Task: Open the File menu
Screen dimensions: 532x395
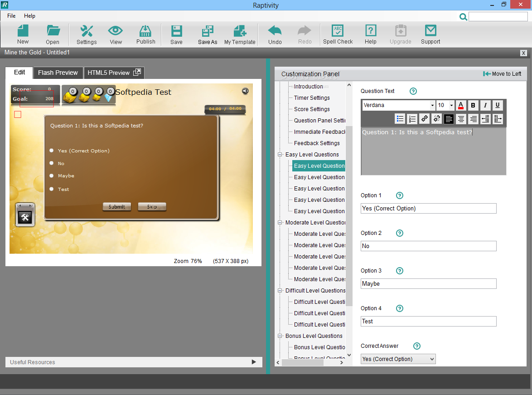Action: pyautogui.click(x=11, y=15)
